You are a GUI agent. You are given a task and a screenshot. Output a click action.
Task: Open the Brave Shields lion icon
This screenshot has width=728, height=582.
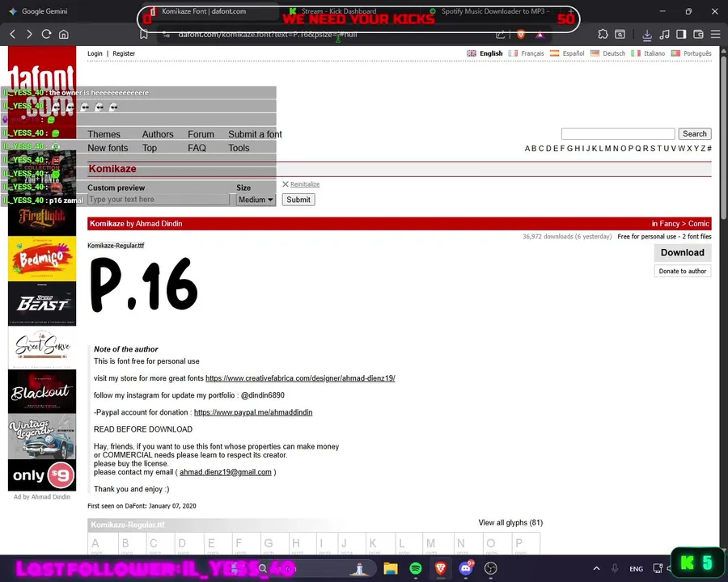(x=521, y=34)
